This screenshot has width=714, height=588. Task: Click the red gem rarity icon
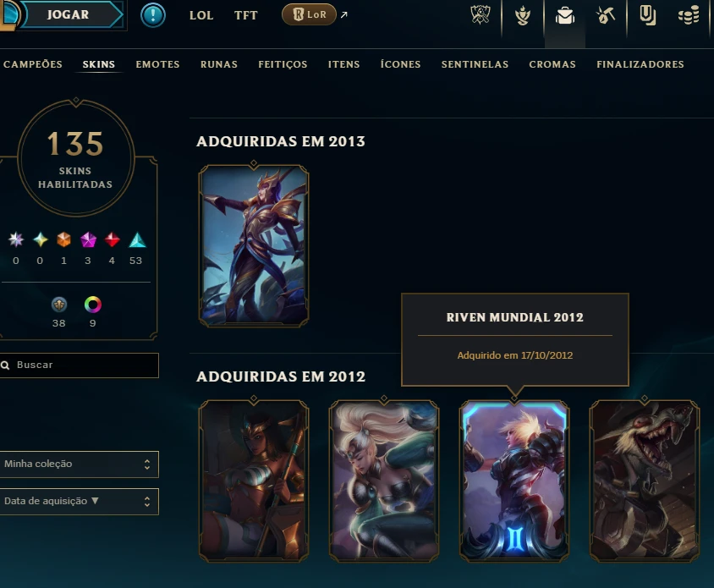pos(112,239)
